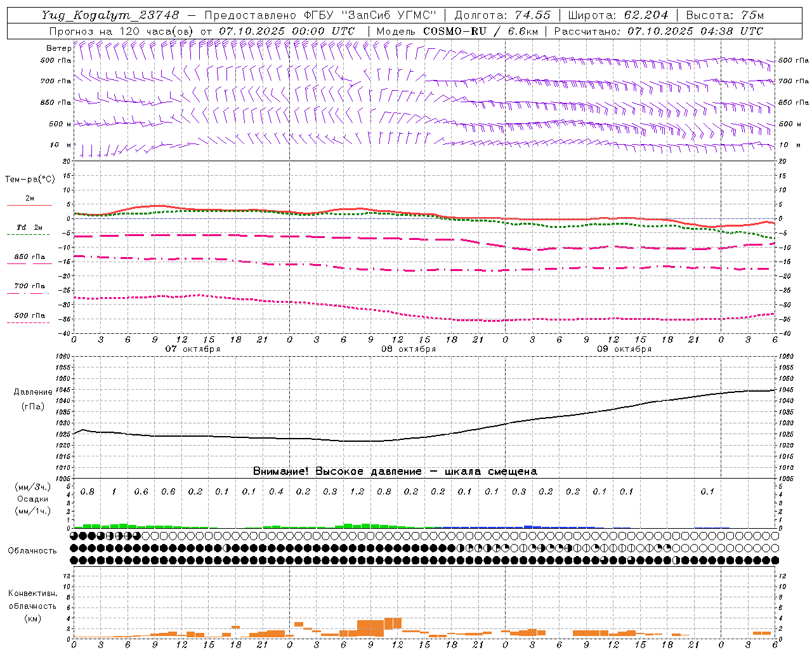This screenshot has width=812, height=650.
Task: Click the Долгота: 74.55 header field
Action: click(502, 15)
